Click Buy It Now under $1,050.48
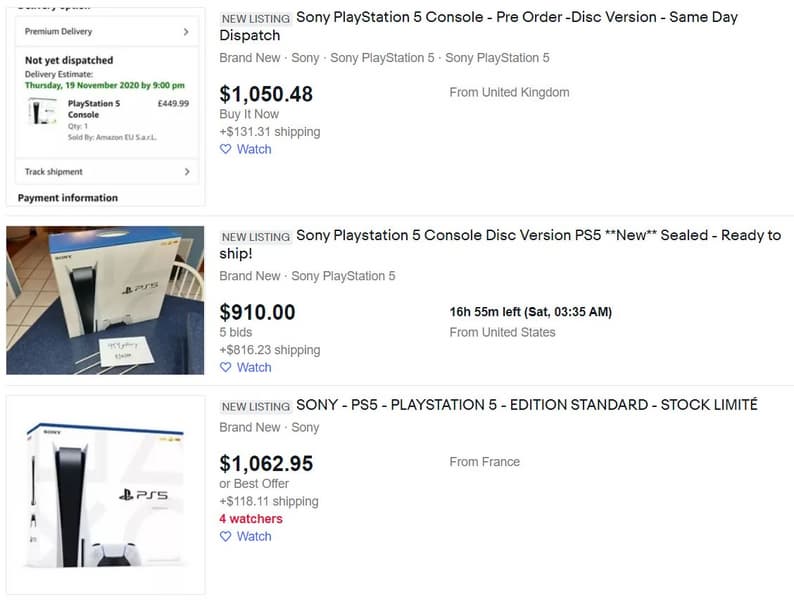The height and width of the screenshot is (600, 794). tap(249, 114)
